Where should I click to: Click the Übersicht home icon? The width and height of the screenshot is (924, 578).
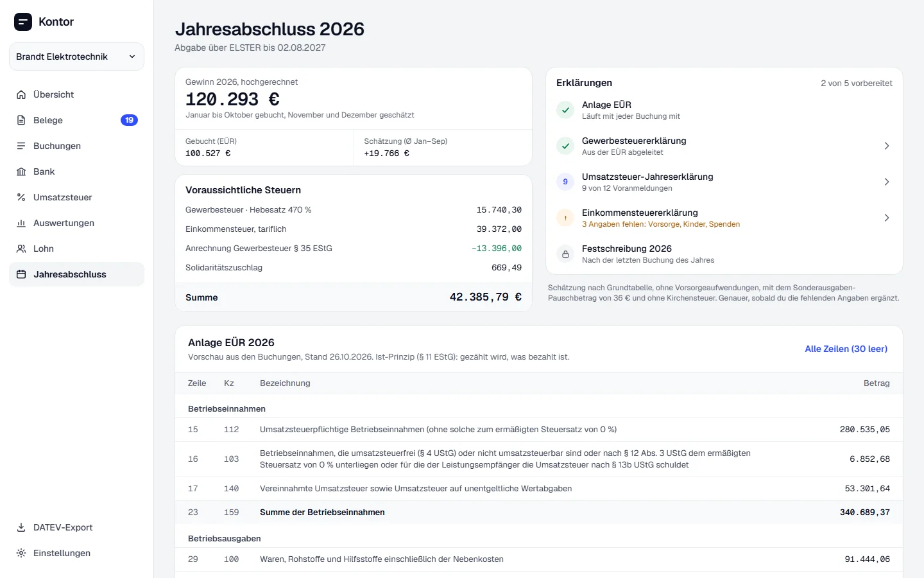(21, 94)
